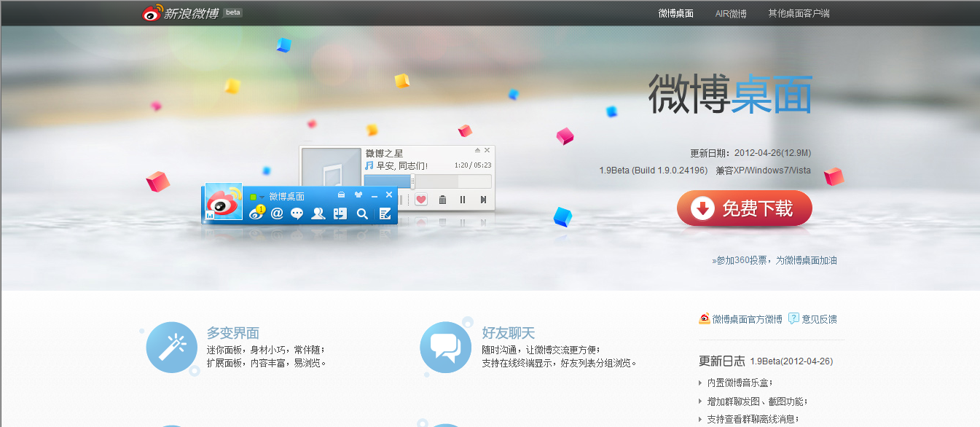Click the T-shirt skin icon in widget
Viewport: 980px width, 427px height.
coord(358,195)
